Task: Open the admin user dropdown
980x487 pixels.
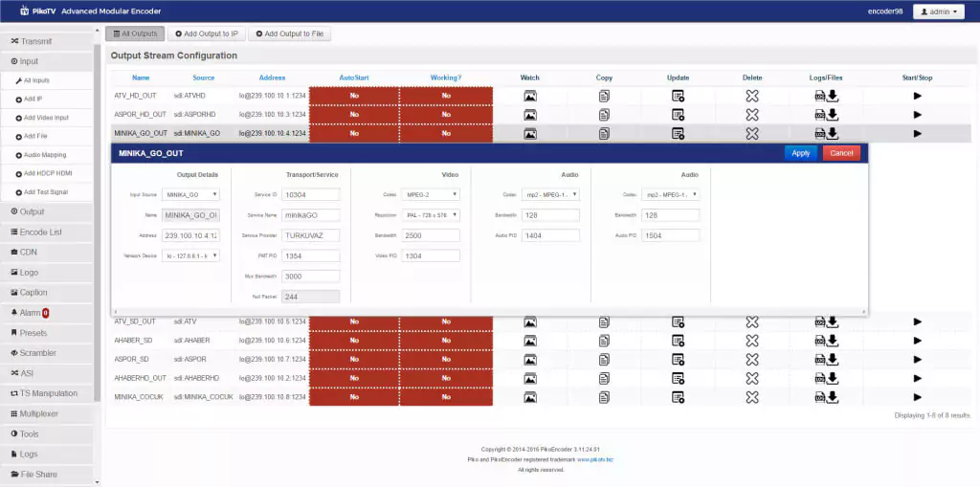Action: point(938,11)
